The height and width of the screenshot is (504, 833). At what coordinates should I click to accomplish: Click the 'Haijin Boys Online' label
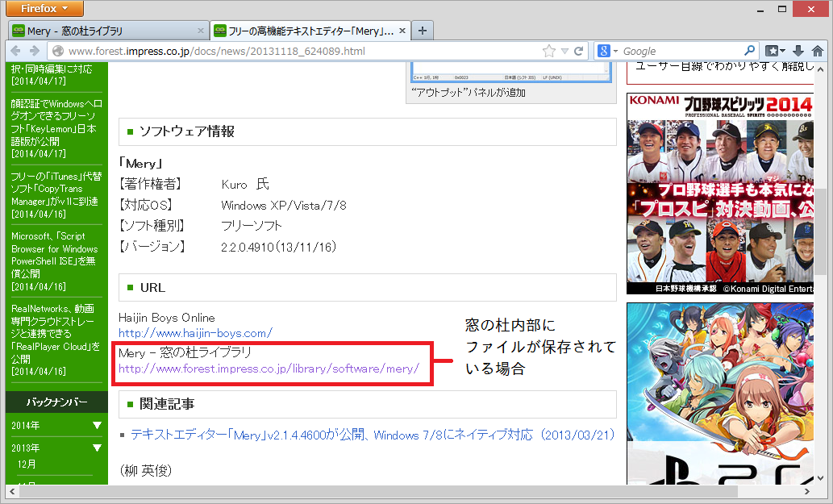167,318
